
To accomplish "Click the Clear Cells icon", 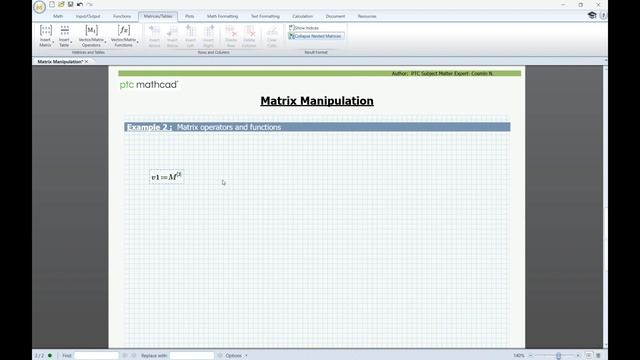I will [x=272, y=31].
